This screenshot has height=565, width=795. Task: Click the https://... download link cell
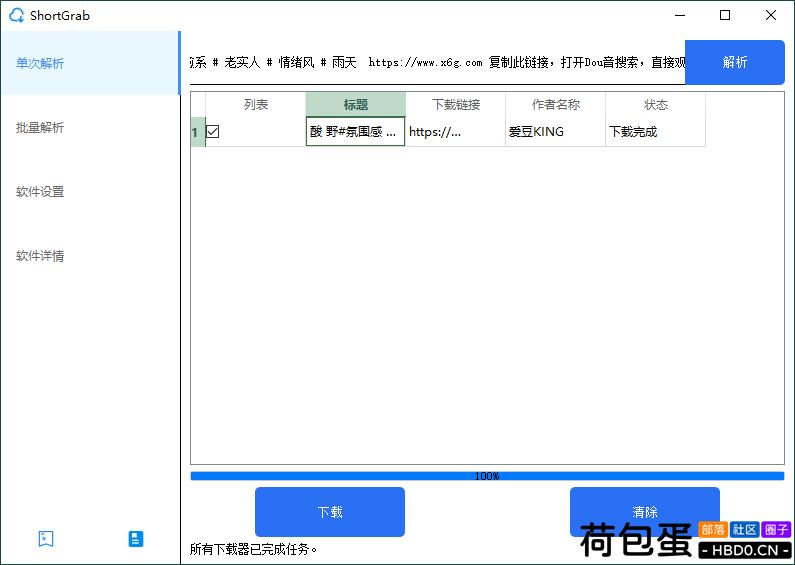tap(455, 132)
